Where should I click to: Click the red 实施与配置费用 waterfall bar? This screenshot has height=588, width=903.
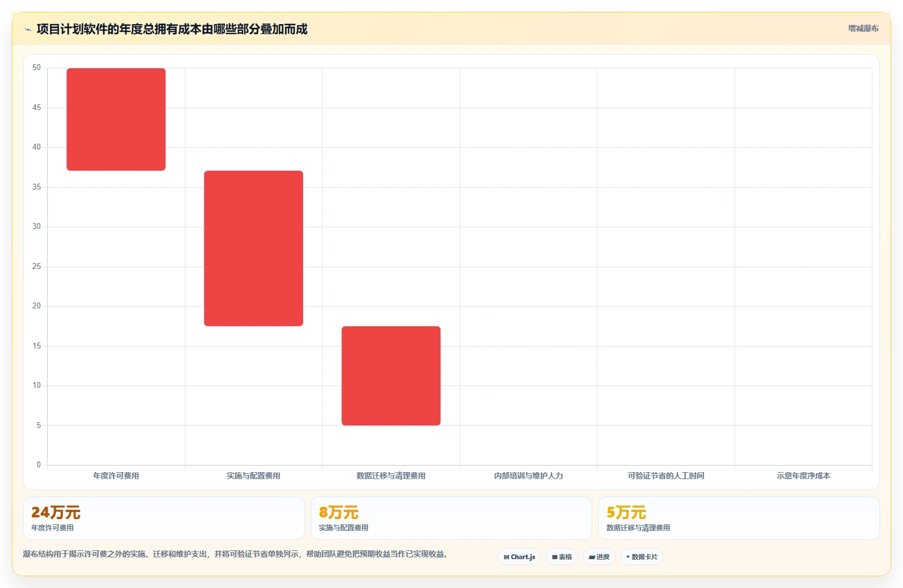[x=254, y=248]
